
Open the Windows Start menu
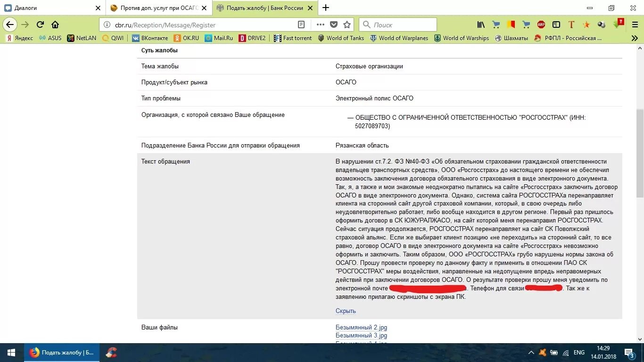(11, 353)
